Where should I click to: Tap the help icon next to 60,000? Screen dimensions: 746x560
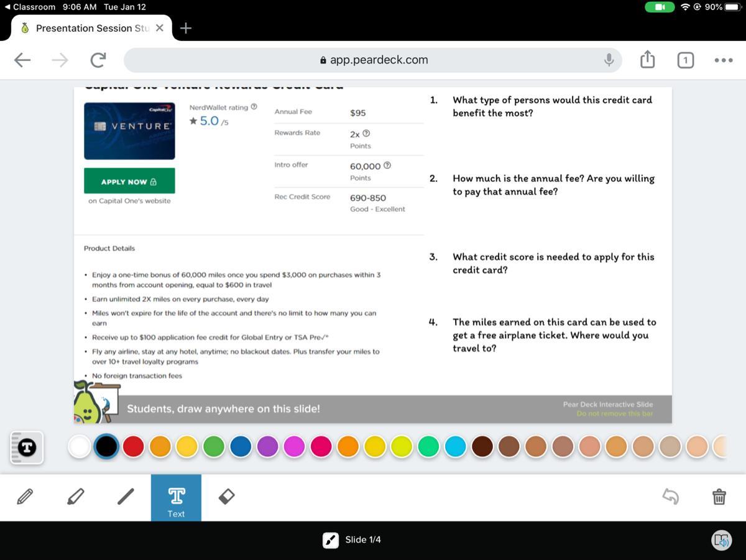coord(387,166)
